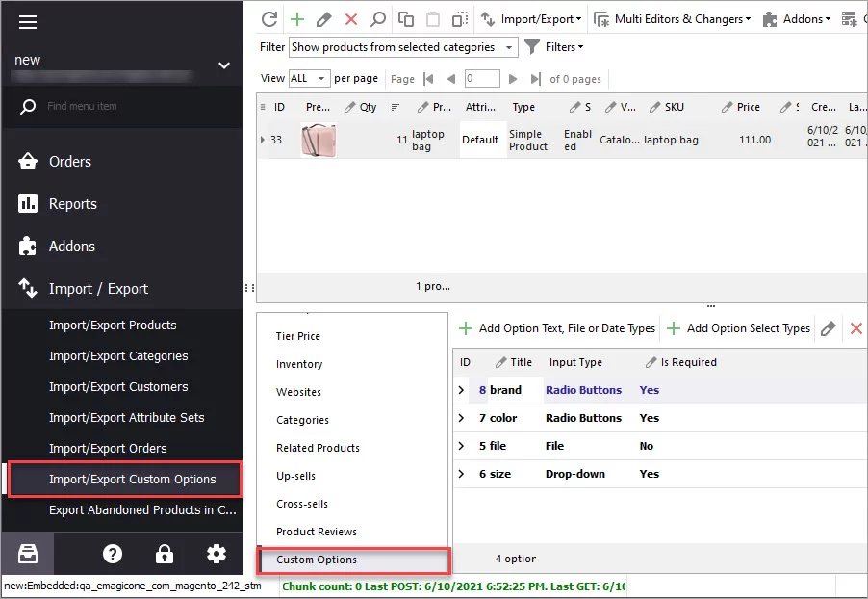The height and width of the screenshot is (599, 868).
Task: Expand the size option row
Action: tap(461, 474)
